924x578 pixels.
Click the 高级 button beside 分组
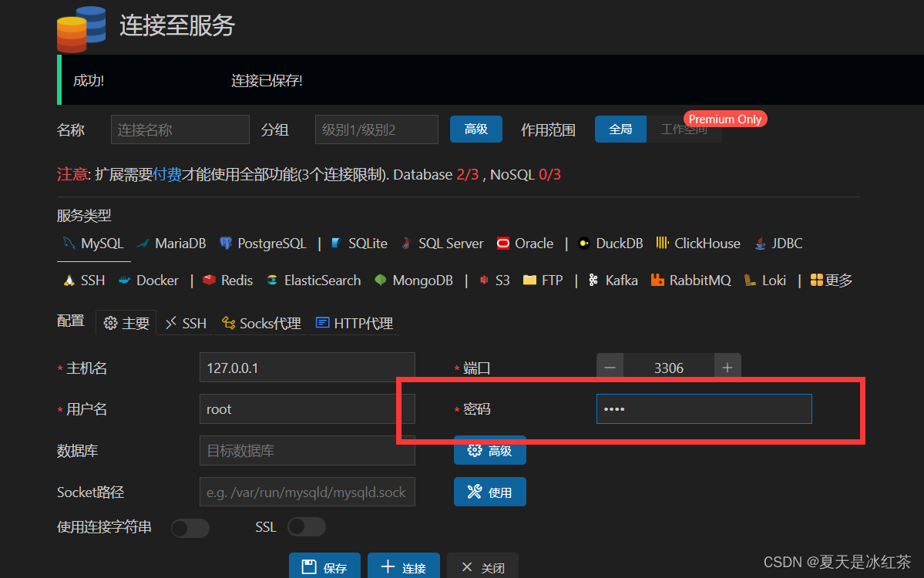(476, 129)
